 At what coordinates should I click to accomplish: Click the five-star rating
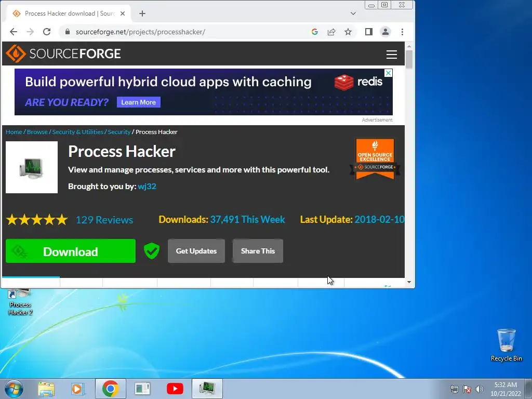(37, 220)
